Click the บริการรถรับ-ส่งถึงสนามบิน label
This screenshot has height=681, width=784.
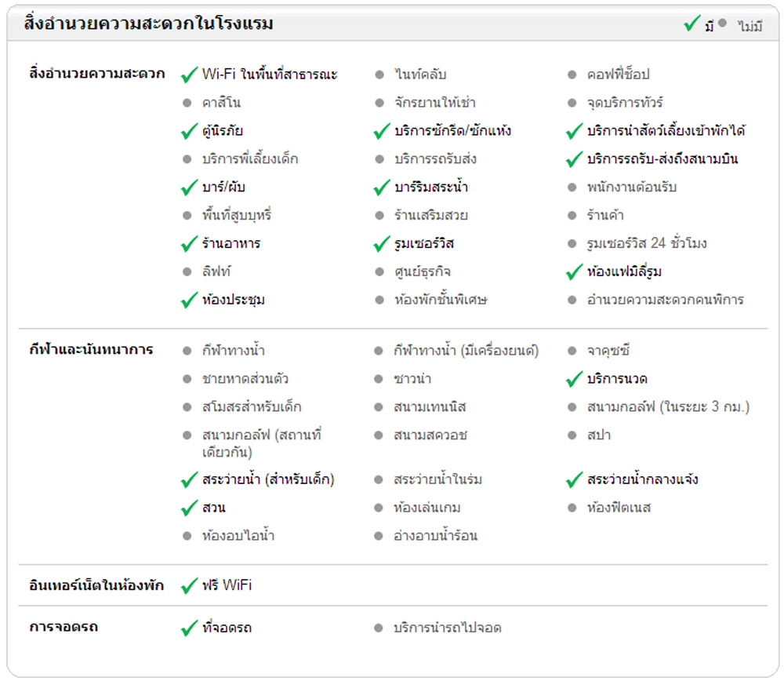[x=662, y=159]
